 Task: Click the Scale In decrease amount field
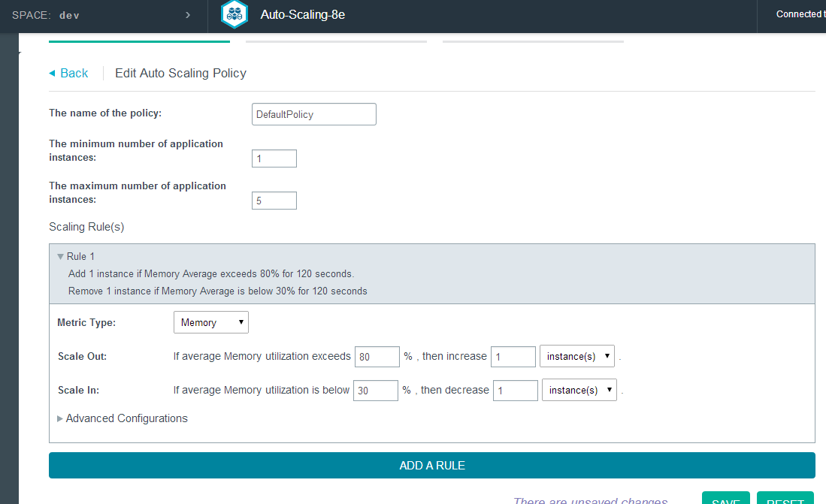515,391
